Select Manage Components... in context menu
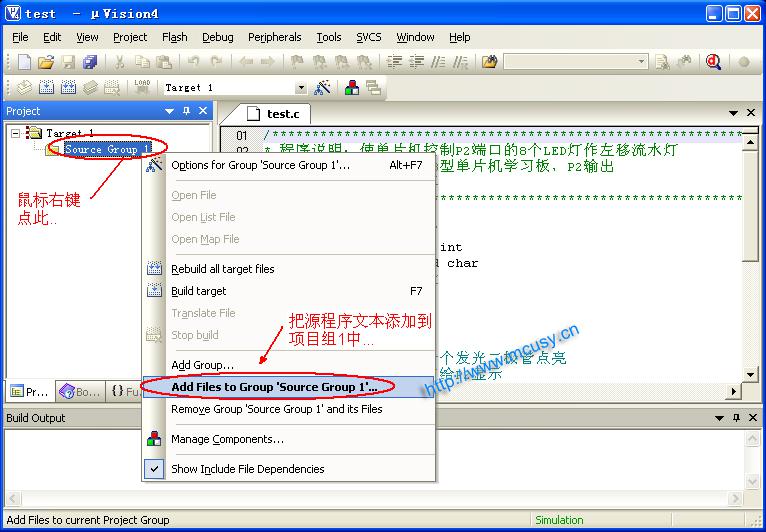The height and width of the screenshot is (532, 766). tap(288, 439)
